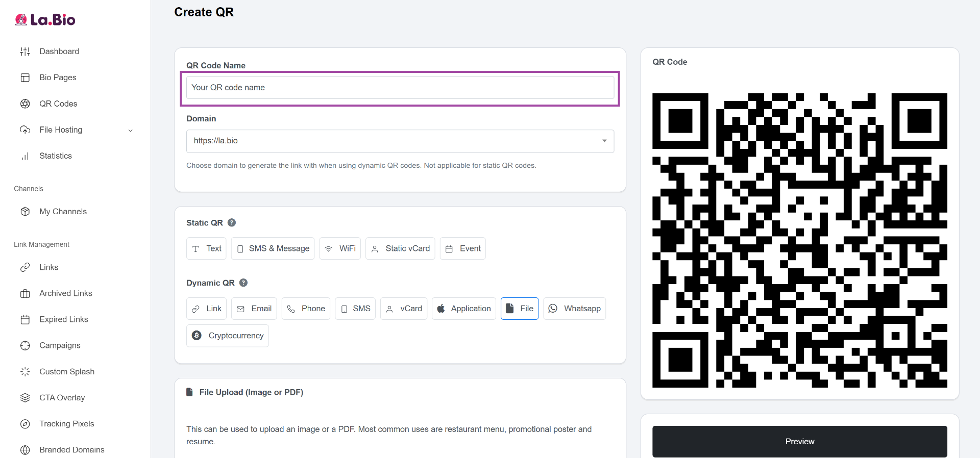Open the Domain dropdown
Screen dimensions: 980x458
click(400, 141)
